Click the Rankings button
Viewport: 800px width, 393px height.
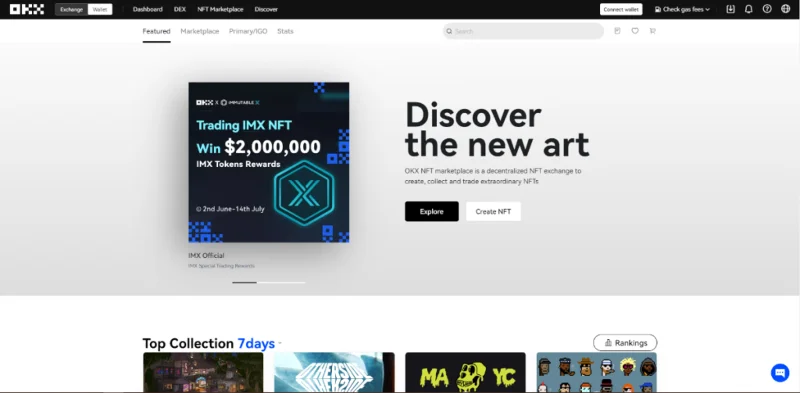[625, 343]
